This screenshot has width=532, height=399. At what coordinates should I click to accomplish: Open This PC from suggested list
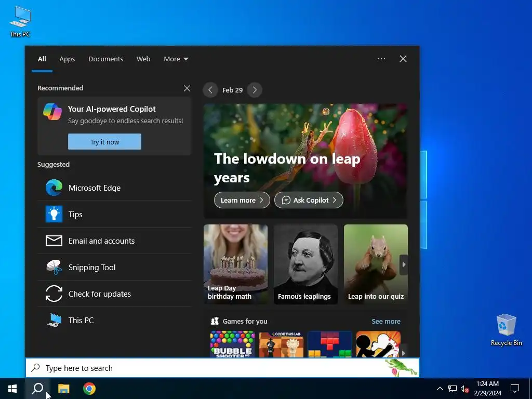point(115,320)
